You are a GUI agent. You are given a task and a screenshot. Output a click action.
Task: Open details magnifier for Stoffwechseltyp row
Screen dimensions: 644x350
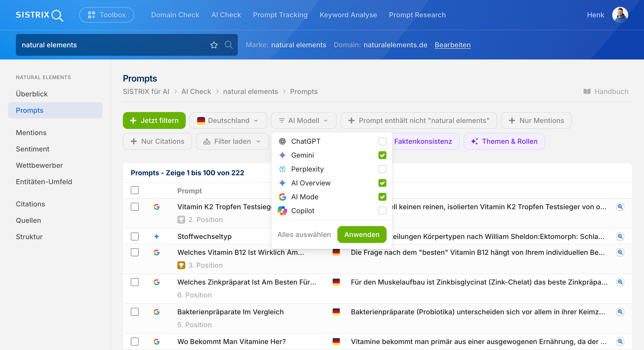[620, 236]
